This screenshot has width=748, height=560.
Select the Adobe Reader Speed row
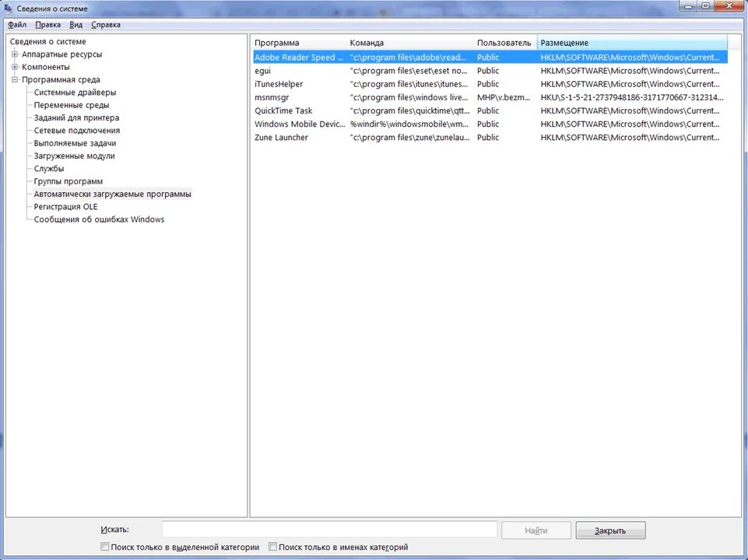(490, 58)
